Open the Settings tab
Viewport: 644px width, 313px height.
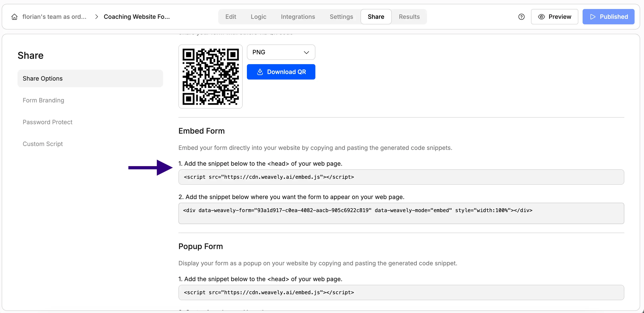[x=341, y=16]
